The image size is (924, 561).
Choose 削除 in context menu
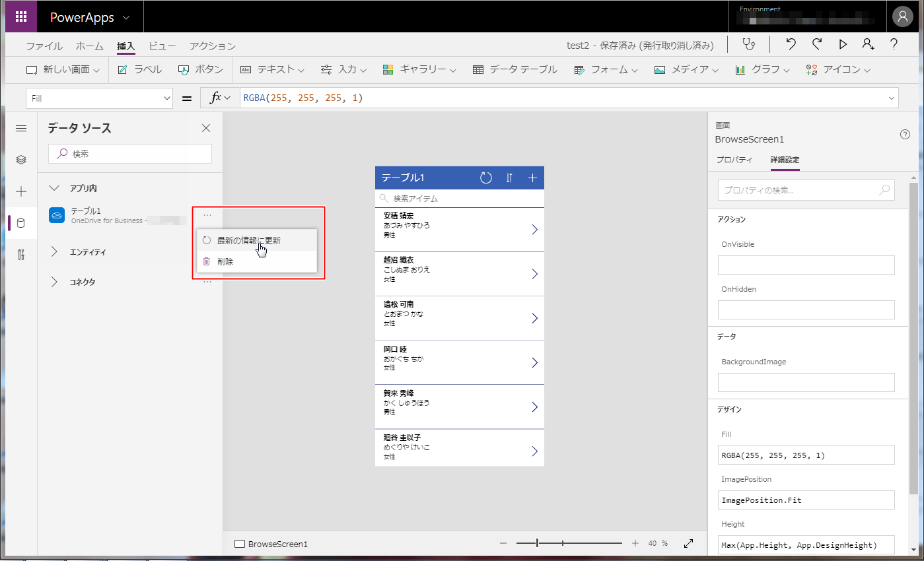257,261
